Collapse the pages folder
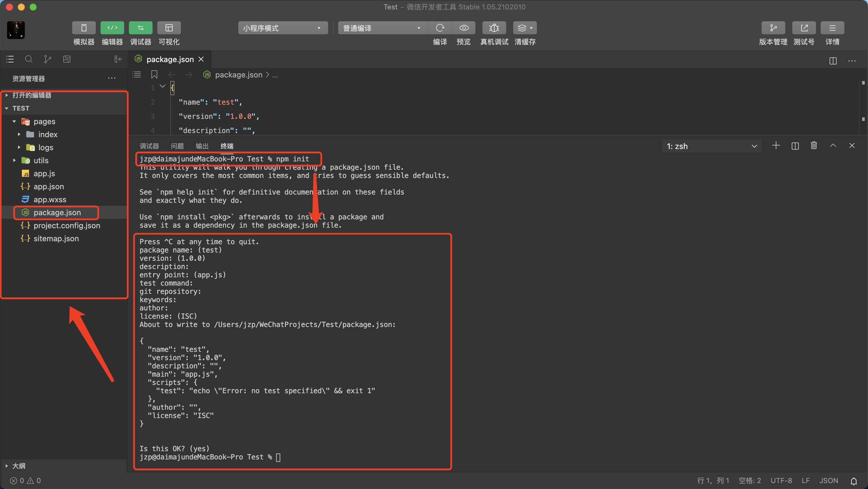Viewport: 868px width, 489px height. 64,121
